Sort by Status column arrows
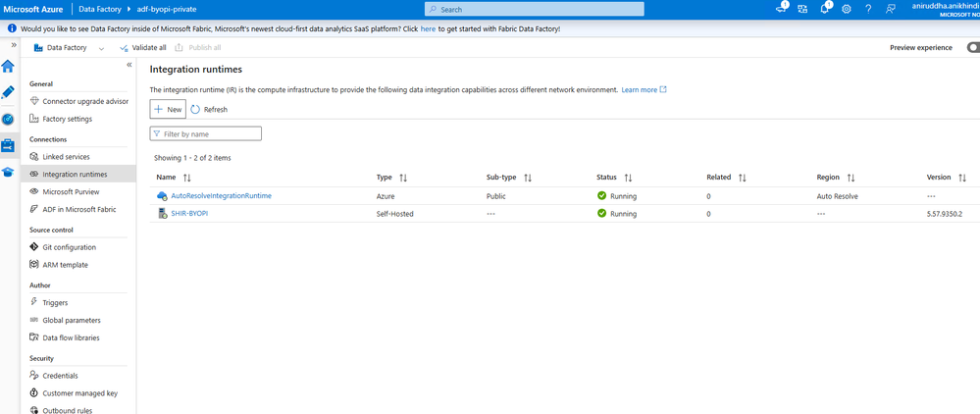Screen dimensions: 980x414 coord(628,178)
